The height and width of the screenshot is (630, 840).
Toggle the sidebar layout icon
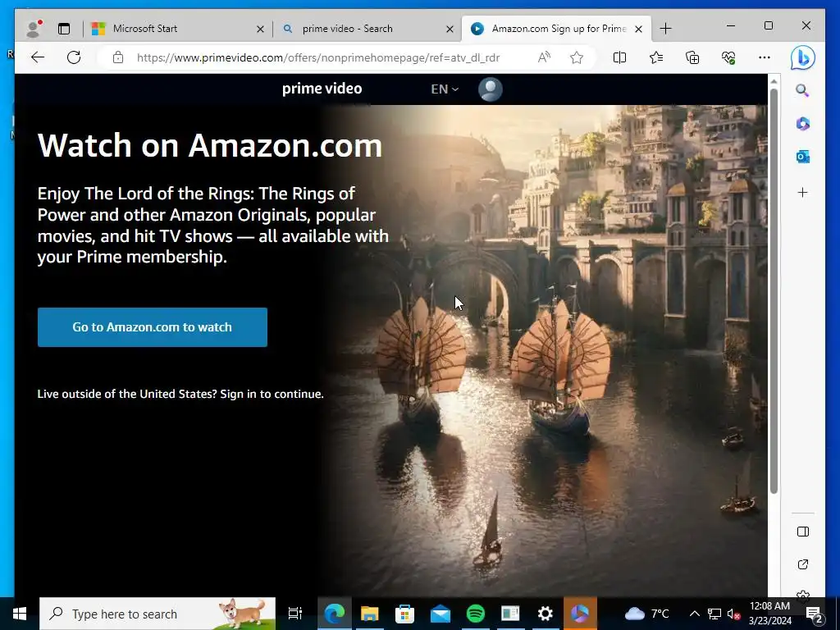pos(802,532)
